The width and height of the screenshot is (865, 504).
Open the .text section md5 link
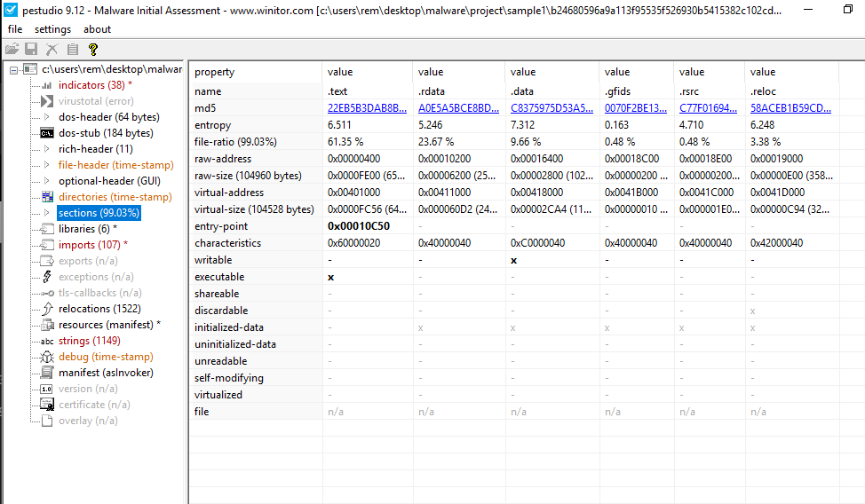[x=367, y=108]
